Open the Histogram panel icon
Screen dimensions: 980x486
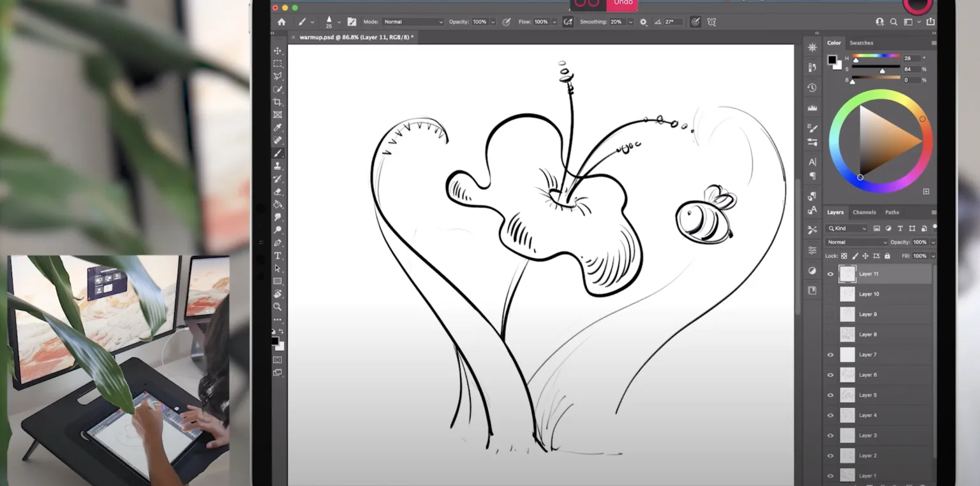pyautogui.click(x=812, y=107)
